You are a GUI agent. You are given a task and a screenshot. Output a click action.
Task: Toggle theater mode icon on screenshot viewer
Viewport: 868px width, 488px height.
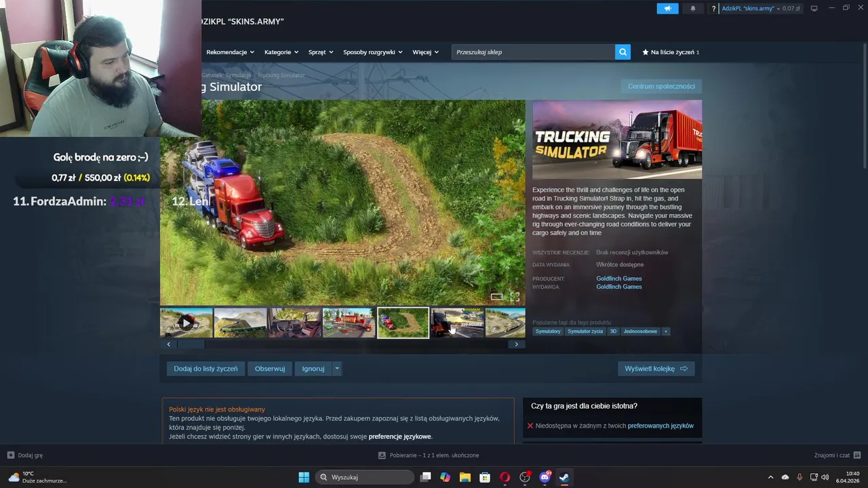pos(496,297)
